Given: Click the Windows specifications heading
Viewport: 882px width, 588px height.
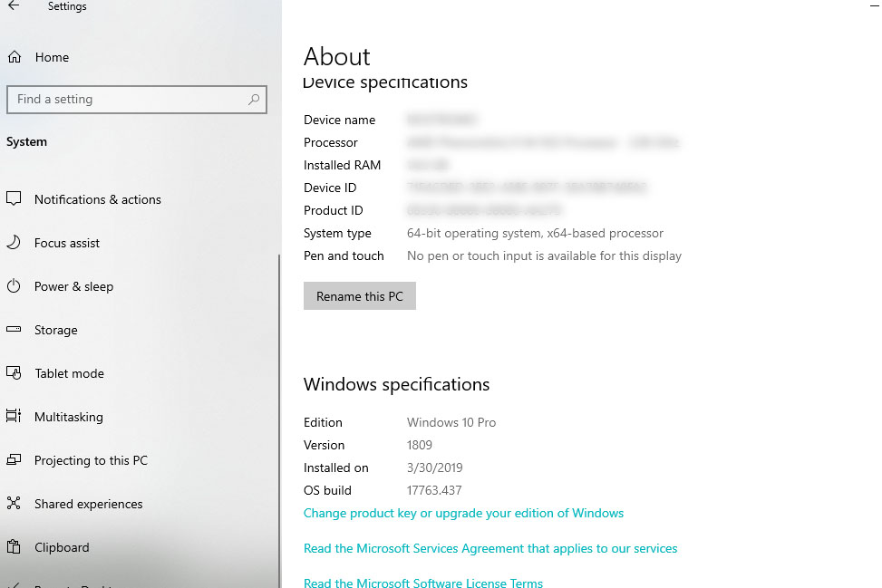Looking at the screenshot, I should (396, 384).
